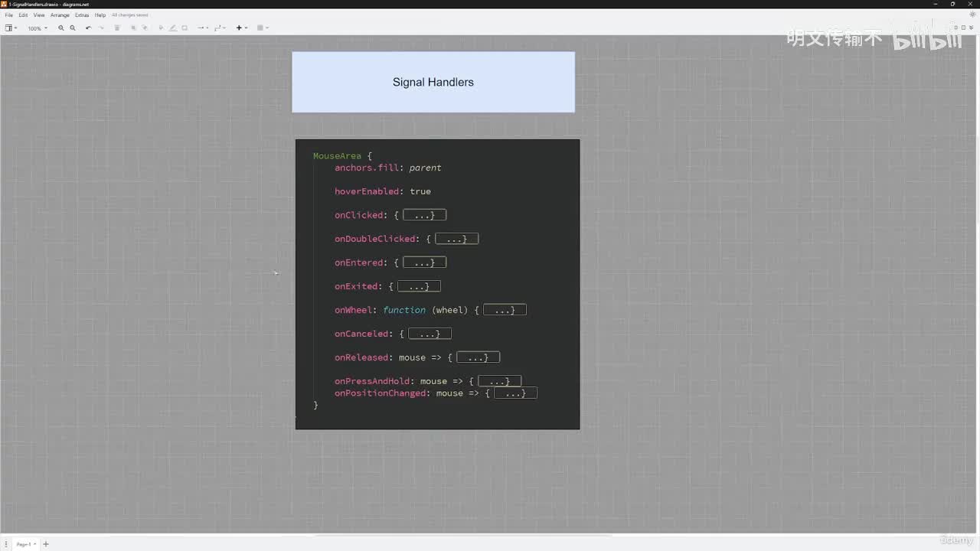This screenshot has width=980, height=551.
Task: Click the onDoubleClicked collapsed code block
Action: (456, 239)
